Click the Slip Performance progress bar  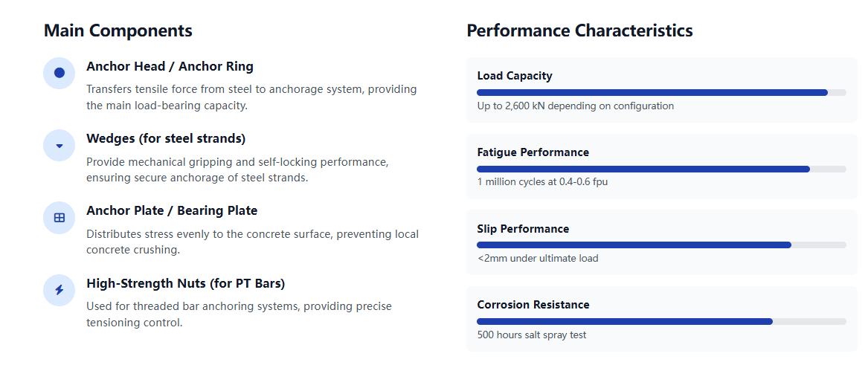pos(661,245)
